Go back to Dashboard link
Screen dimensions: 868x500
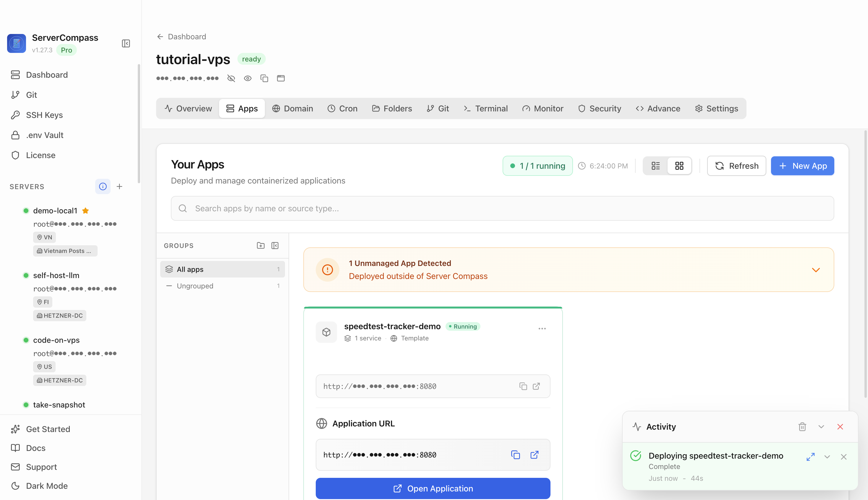click(181, 37)
